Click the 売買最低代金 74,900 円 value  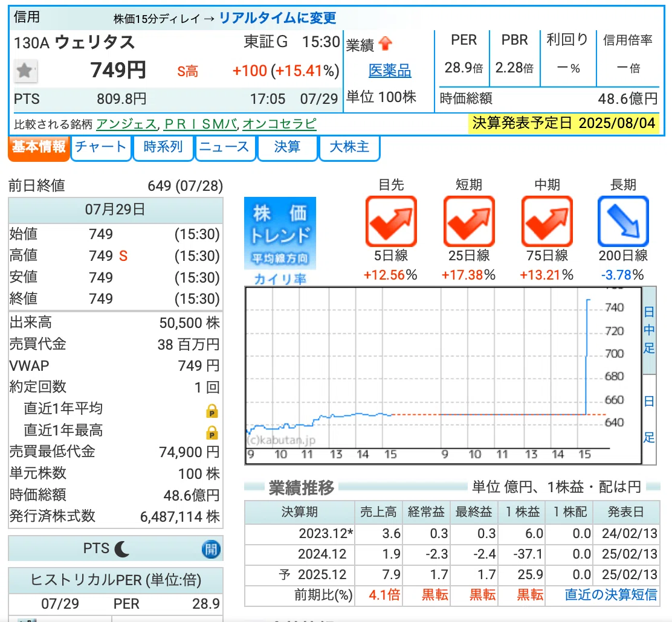189,452
